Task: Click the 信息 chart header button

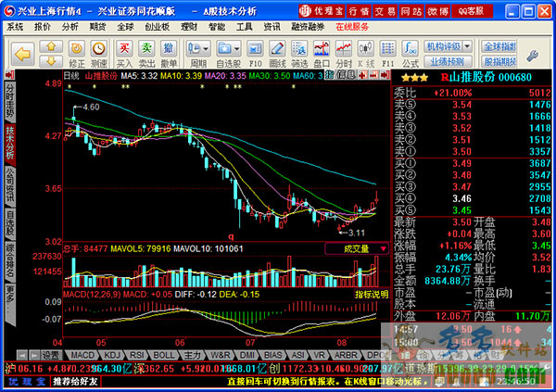Action: [346, 75]
